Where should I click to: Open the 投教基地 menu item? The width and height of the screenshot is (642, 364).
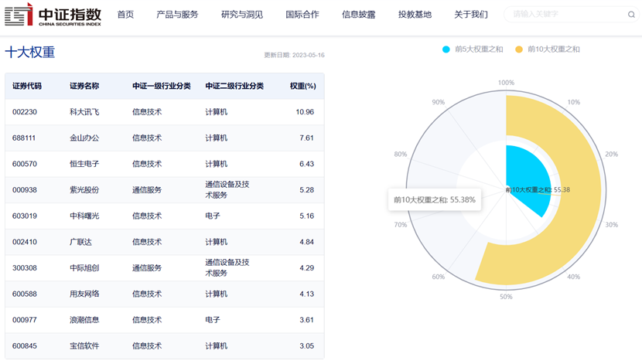point(415,15)
